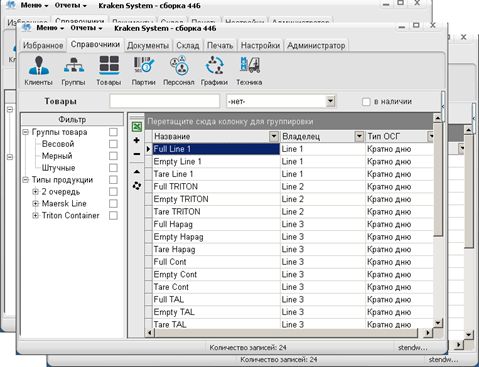Click the Фильтр panel header
Image resolution: width=479 pixels, height=367 pixels.
click(x=72, y=119)
